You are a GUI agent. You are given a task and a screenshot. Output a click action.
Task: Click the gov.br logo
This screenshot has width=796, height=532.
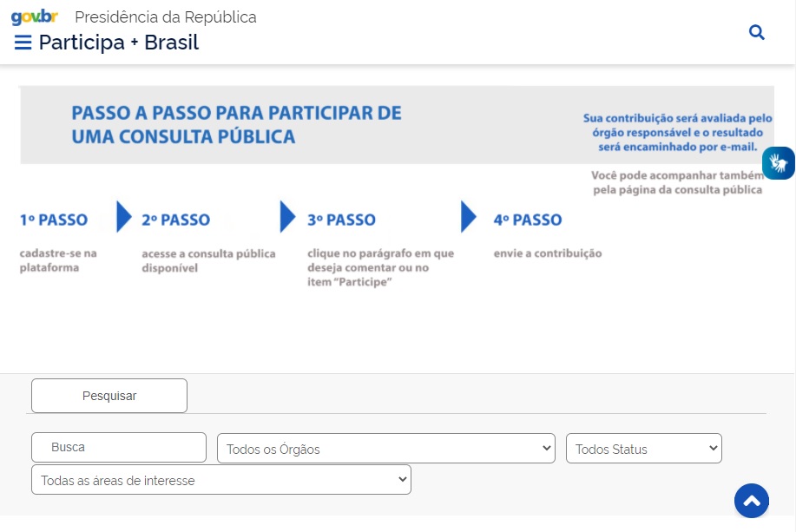coord(35,16)
